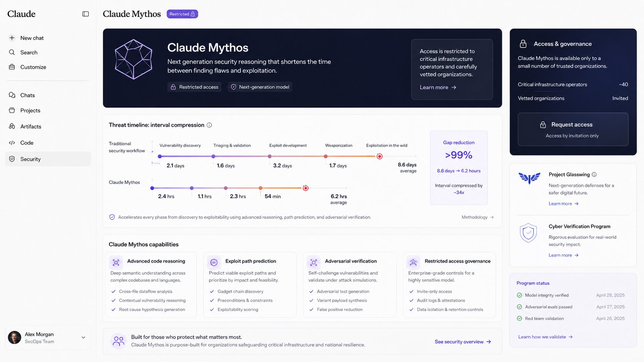Screen dimensions: 644x362
Task: Click Alex Morgan profile avatar
Action: [x=15, y=337]
